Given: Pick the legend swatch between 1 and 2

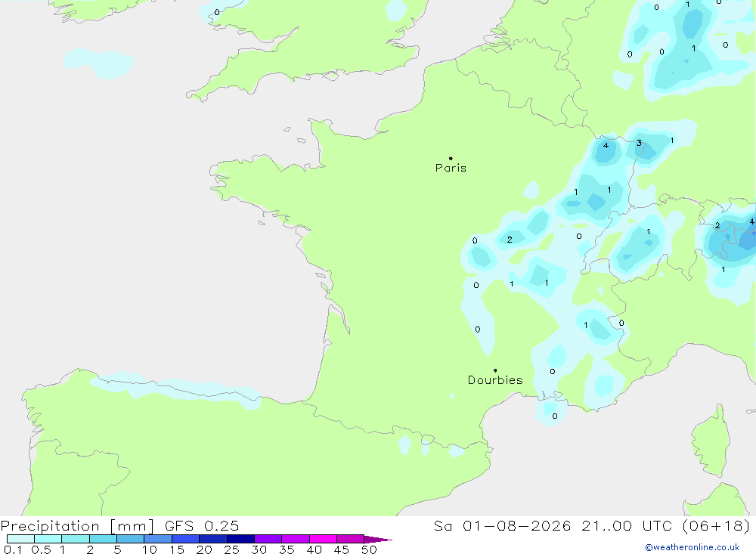Looking at the screenshot, I should [x=75, y=539].
